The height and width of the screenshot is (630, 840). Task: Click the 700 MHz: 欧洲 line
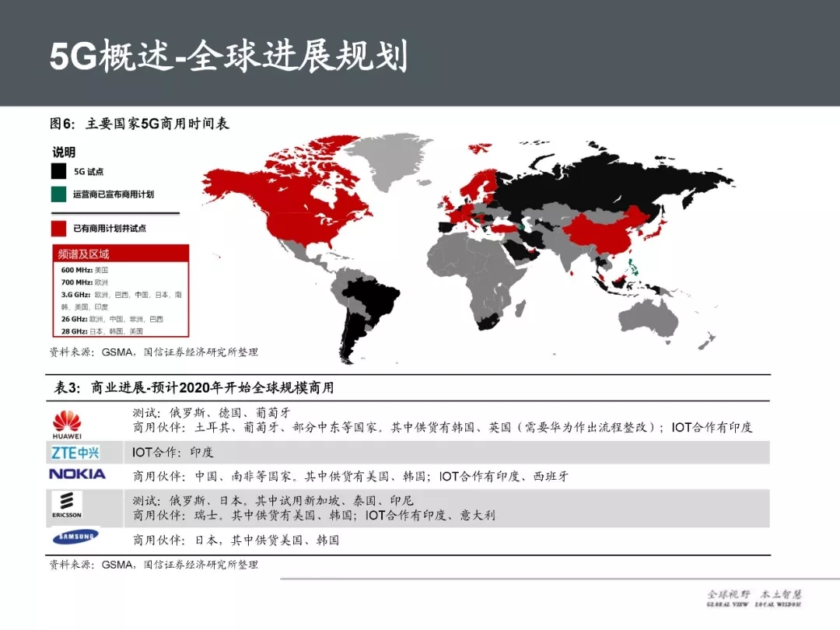(x=85, y=282)
